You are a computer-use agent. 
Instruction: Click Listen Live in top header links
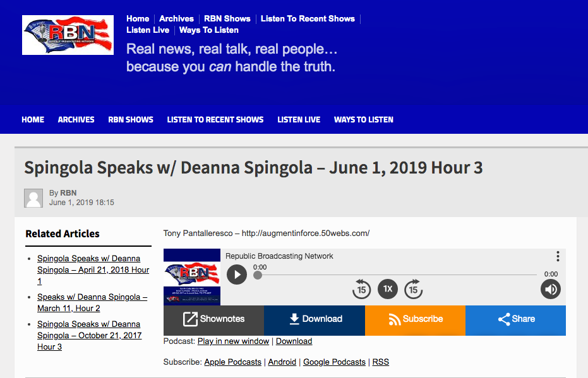(x=148, y=30)
